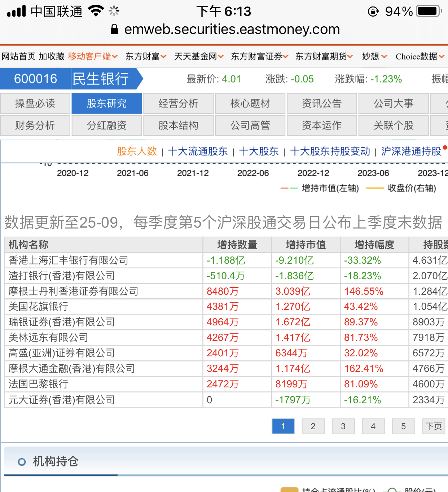
Task: Click the 机构持仓 section circle icon
Action: (x=22, y=462)
